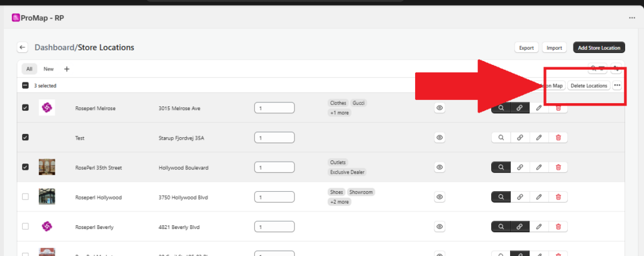Toggle the select-all checkbox beside 3 selected
Viewport: 644px width, 256px height.
(x=25, y=86)
